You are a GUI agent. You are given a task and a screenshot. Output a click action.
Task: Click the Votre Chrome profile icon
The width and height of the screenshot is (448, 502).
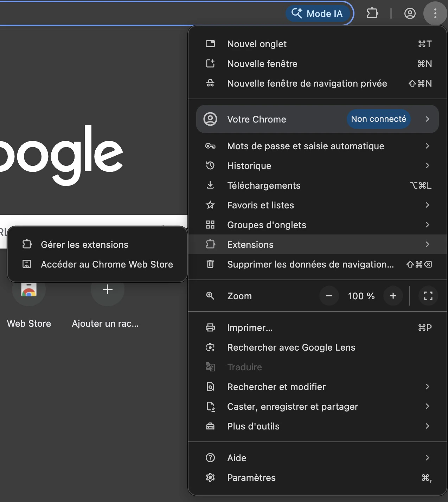click(210, 119)
